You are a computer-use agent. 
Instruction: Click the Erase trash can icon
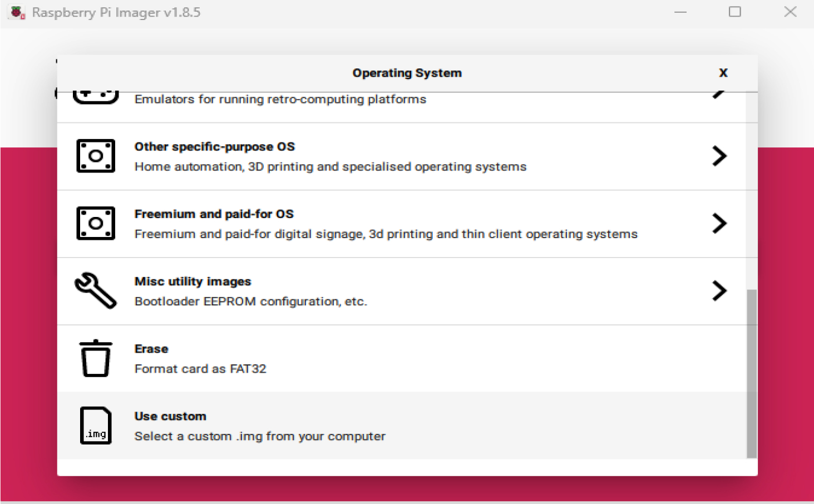click(x=96, y=358)
